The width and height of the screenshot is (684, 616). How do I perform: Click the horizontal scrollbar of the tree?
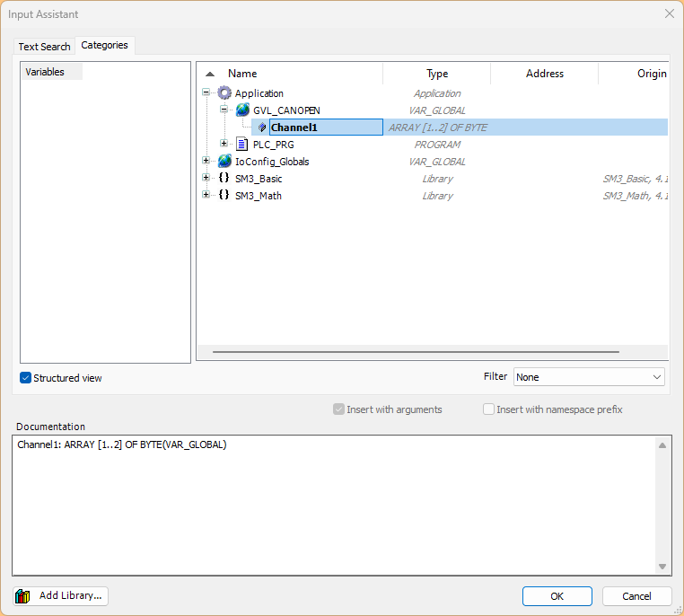(416, 352)
